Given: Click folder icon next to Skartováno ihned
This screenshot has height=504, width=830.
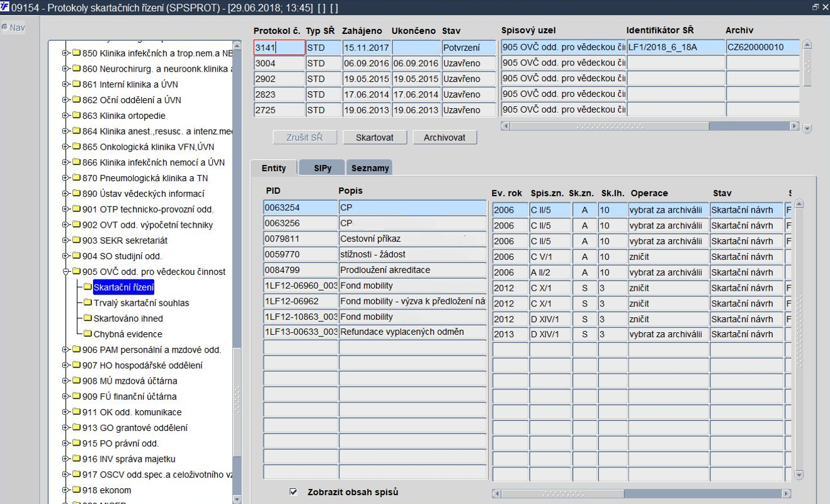Looking at the screenshot, I should coord(88,318).
